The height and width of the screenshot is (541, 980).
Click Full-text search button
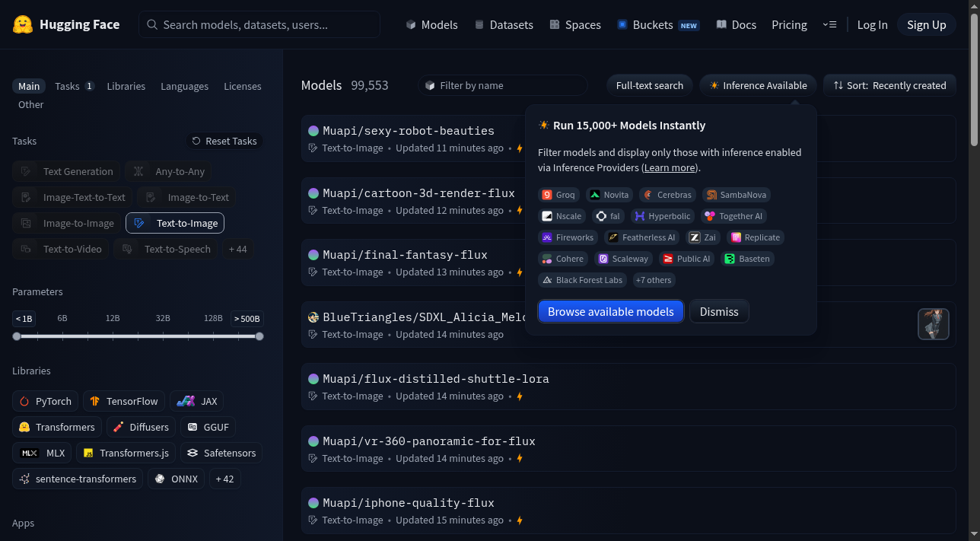[650, 85]
